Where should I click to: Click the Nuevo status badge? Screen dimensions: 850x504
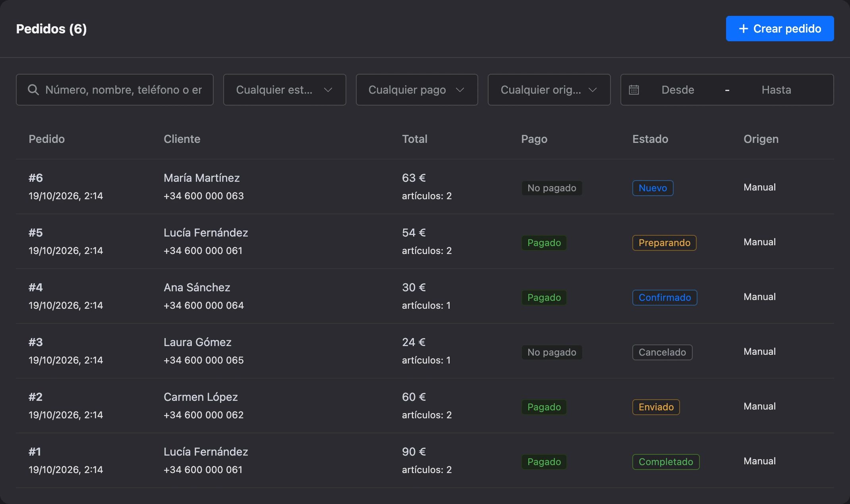tap(653, 188)
